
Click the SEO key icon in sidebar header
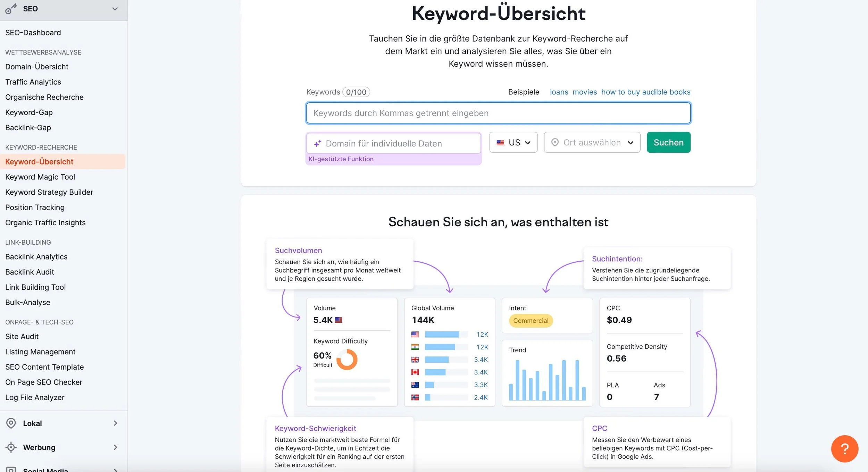pos(11,9)
